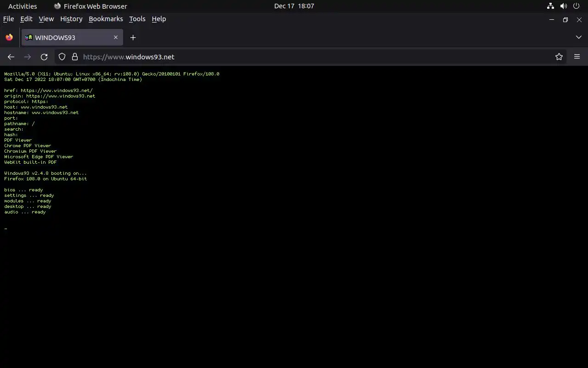Viewport: 588px width, 368px height.
Task: Click the 'audio ... ready' line
Action: [x=25, y=212]
